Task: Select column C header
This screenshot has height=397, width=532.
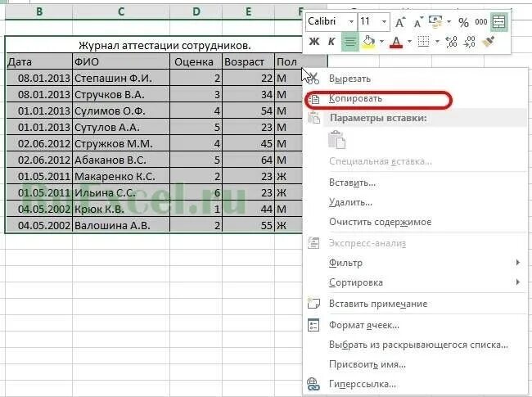Action: tap(121, 11)
